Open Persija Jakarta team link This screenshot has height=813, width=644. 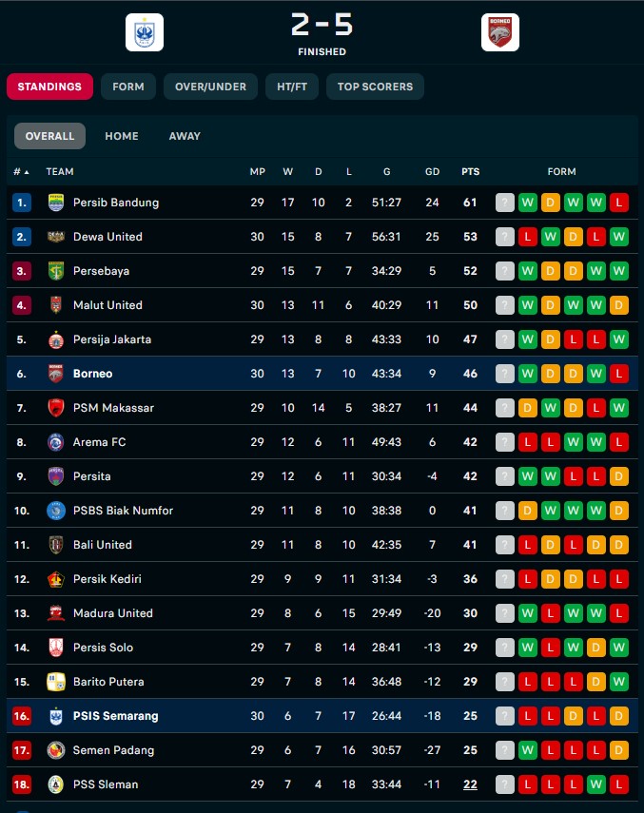pyautogui.click(x=112, y=339)
